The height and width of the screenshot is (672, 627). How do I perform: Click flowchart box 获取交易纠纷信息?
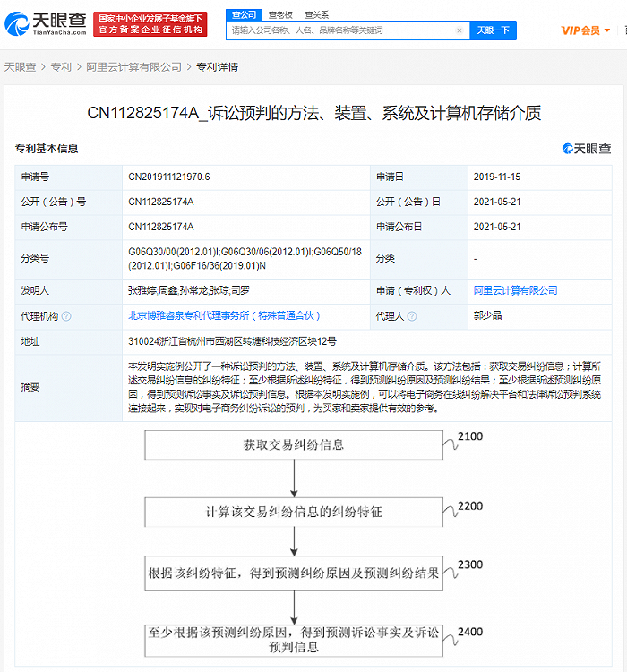click(x=294, y=444)
